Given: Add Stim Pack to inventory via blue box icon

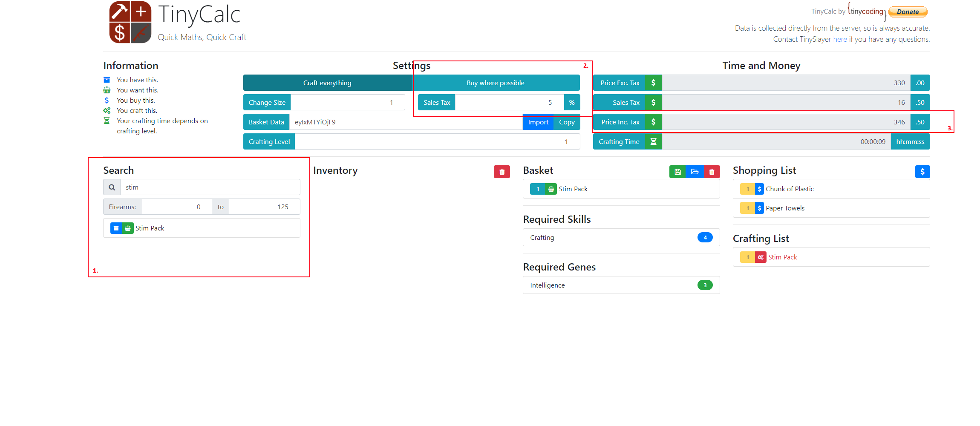Looking at the screenshot, I should [x=116, y=228].
